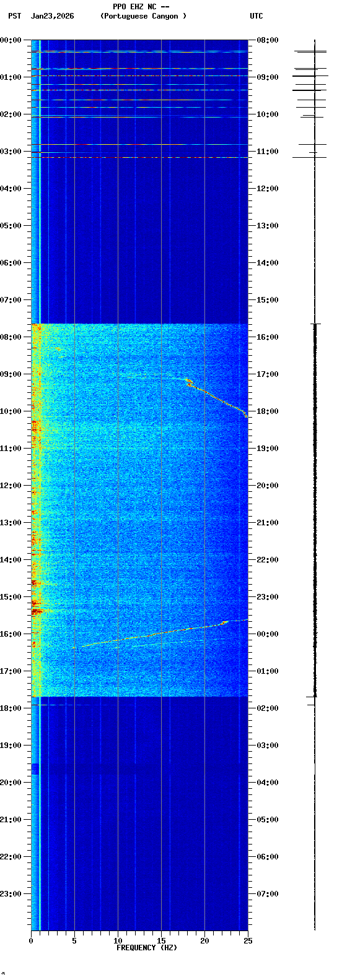Viewport: 342px width, 980px height.
Task: Click the PST "08:00" time label
Action: [11, 337]
